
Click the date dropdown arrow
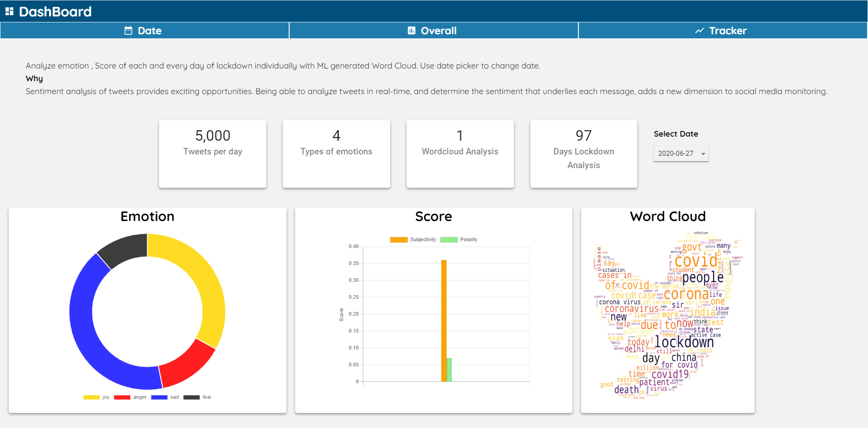[703, 154]
